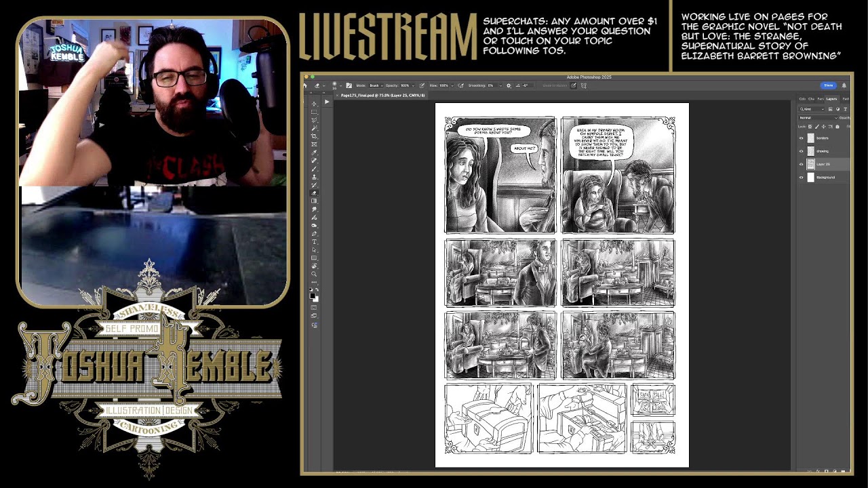Image resolution: width=868 pixels, height=488 pixels.
Task: Select the Clone Stamp tool
Action: tap(314, 176)
